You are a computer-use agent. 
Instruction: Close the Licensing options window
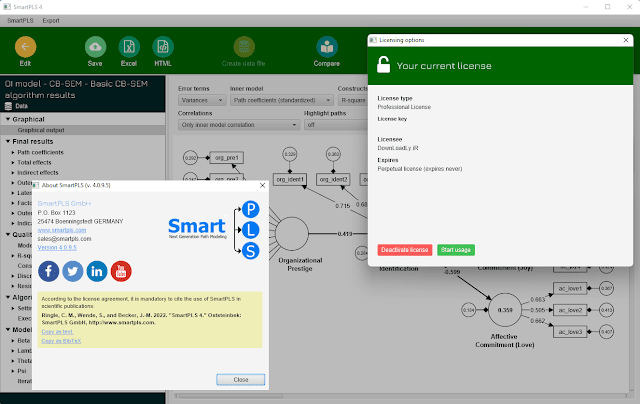click(626, 40)
